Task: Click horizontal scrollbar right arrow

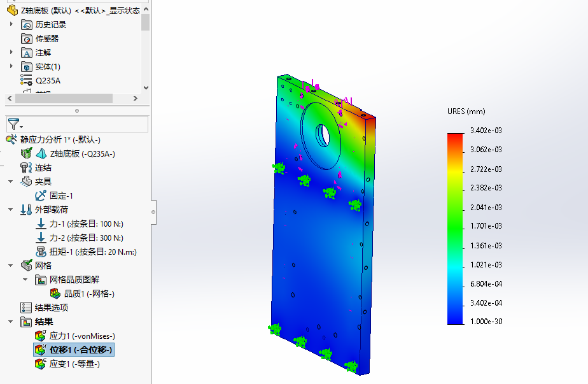Action: coord(136,98)
